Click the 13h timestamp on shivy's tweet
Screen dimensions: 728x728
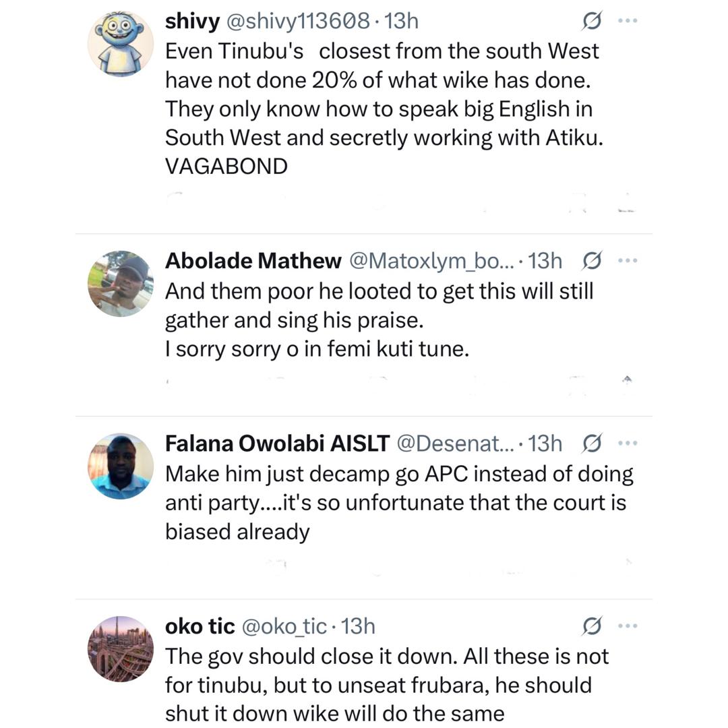[x=400, y=20]
